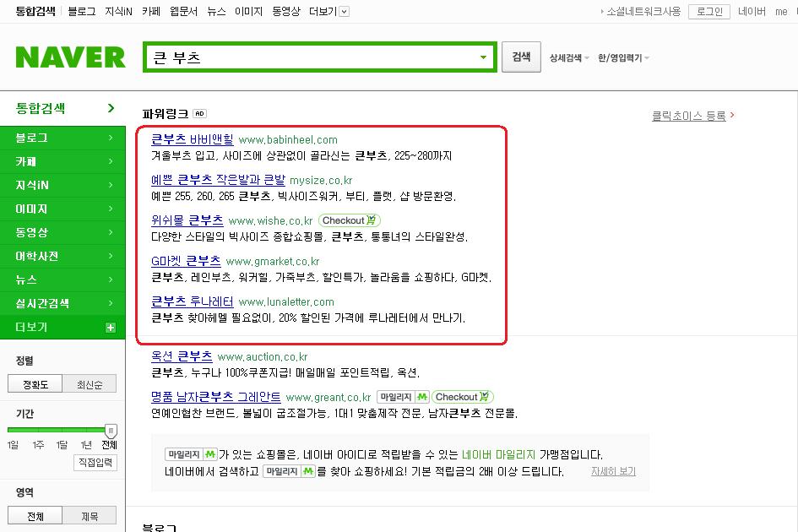This screenshot has height=532, width=798.
Task: Open 블로그 in the green sidebar
Action: coord(62,138)
